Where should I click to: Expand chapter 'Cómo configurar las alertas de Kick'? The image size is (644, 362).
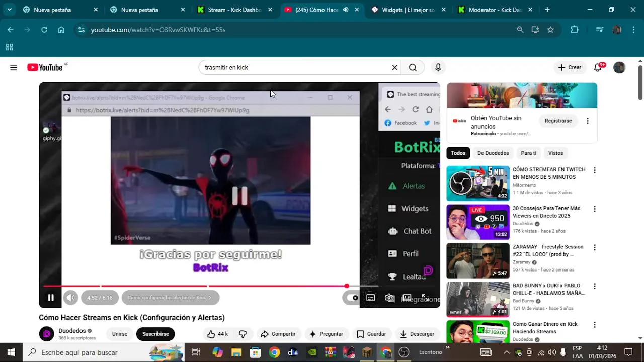[x=170, y=298]
